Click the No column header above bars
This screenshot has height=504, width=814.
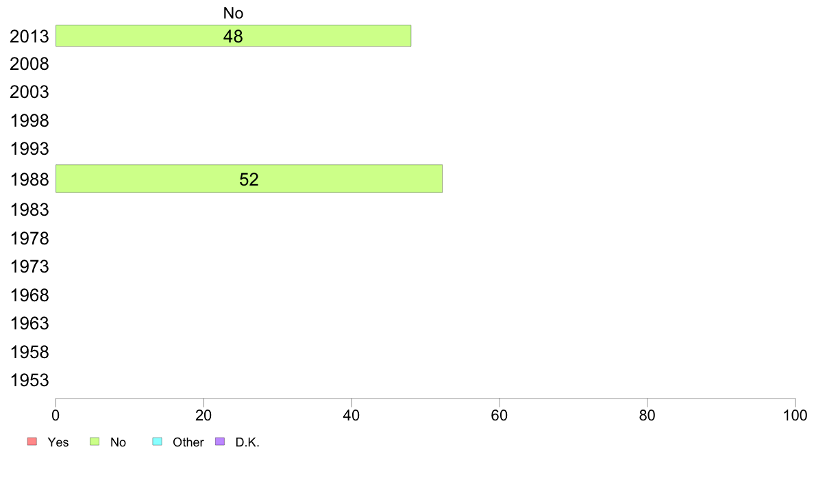(x=233, y=13)
